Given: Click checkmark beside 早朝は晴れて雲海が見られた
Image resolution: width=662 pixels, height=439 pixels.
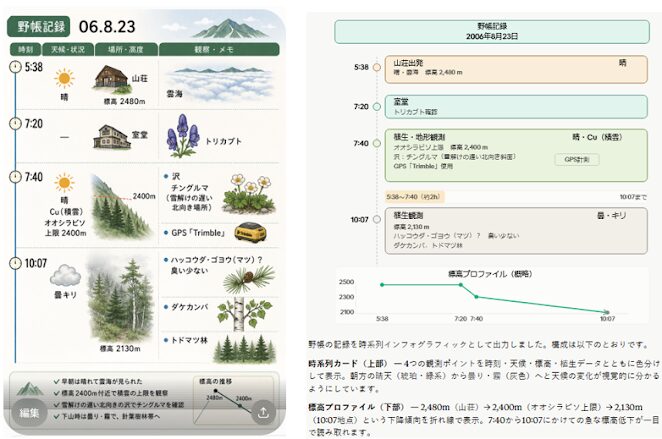Looking at the screenshot, I should pyautogui.click(x=57, y=381).
